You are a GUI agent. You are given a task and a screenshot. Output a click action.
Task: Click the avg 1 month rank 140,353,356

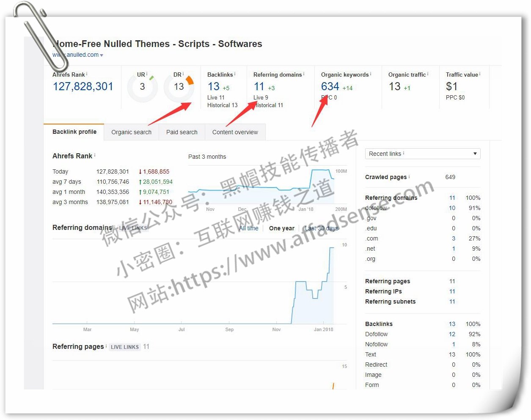coord(113,192)
